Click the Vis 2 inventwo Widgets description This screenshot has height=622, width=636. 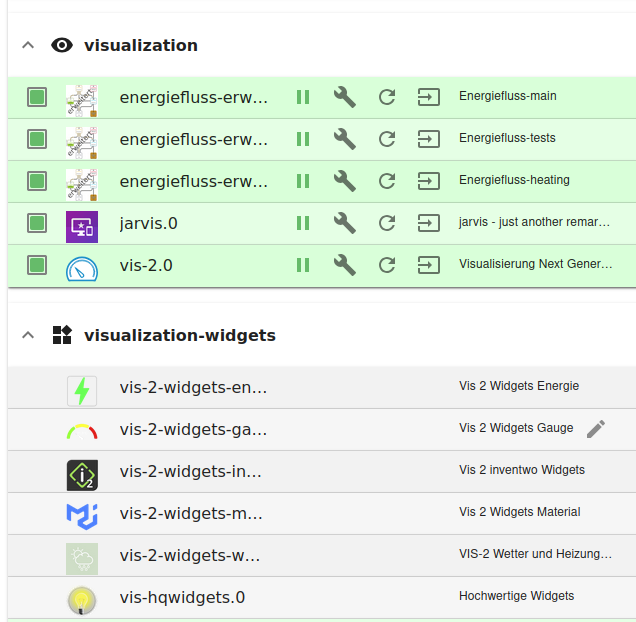pos(522,470)
